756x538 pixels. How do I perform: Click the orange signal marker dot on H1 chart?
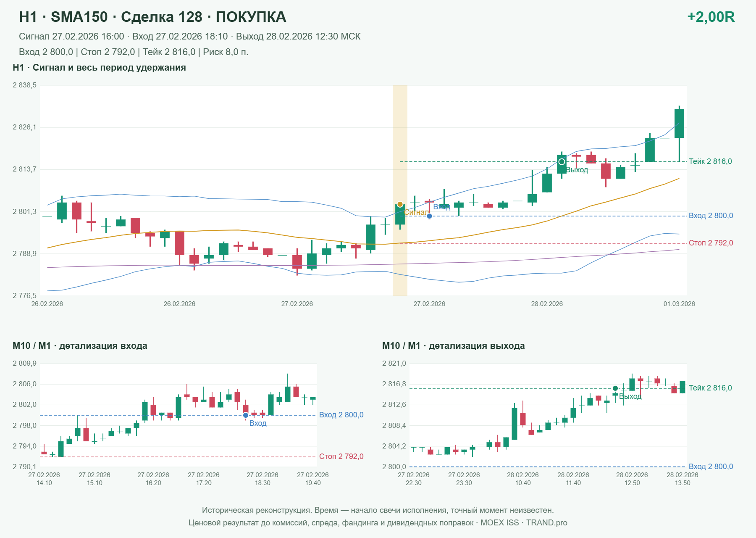pos(400,204)
